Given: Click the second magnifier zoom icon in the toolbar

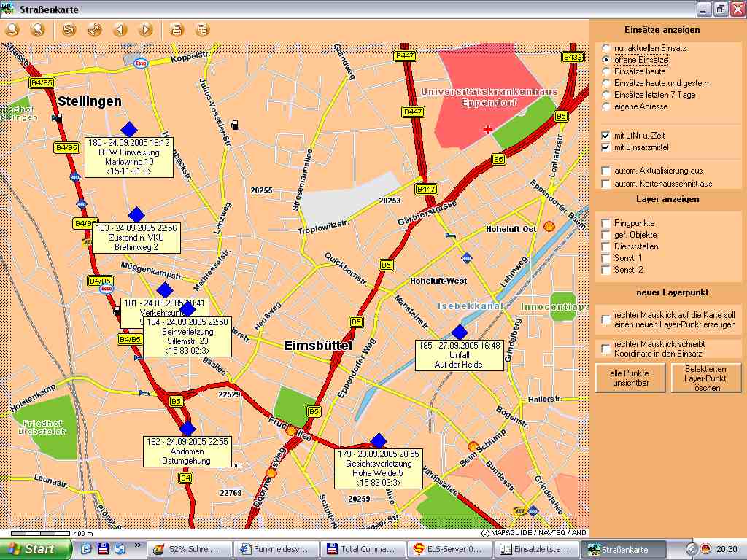Looking at the screenshot, I should (38, 30).
